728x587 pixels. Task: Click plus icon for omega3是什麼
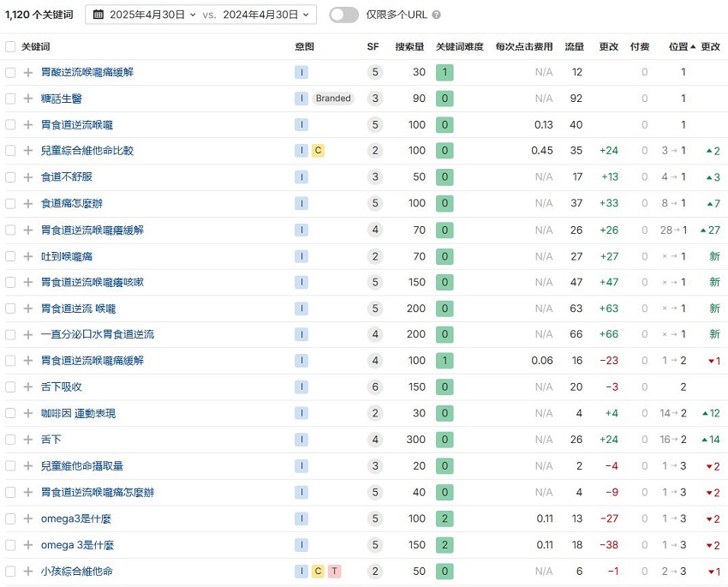point(28,518)
